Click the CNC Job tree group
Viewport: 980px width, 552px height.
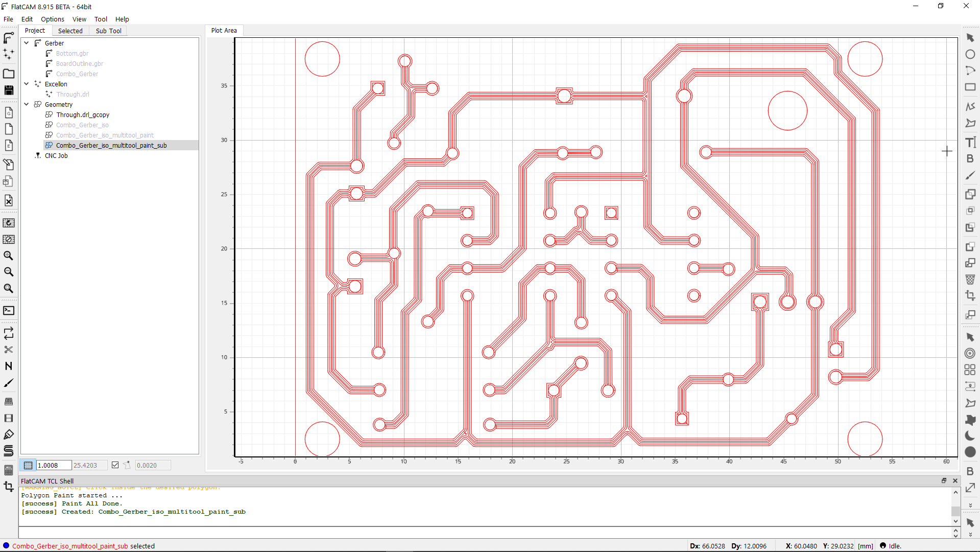pyautogui.click(x=56, y=155)
